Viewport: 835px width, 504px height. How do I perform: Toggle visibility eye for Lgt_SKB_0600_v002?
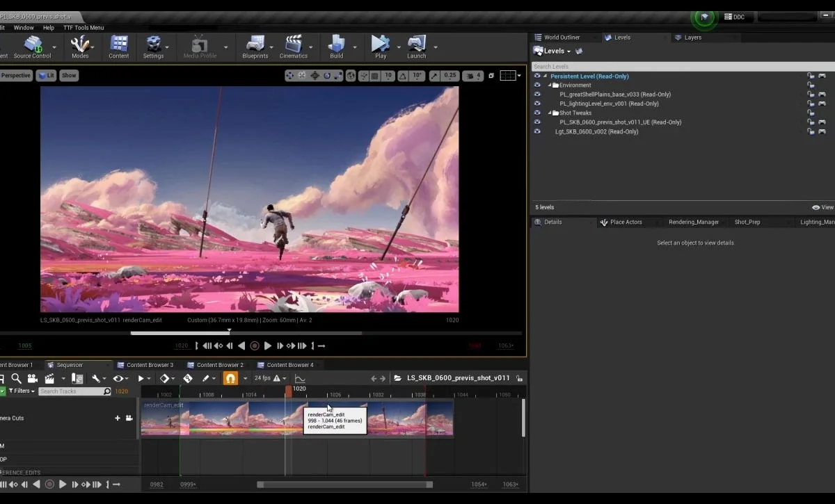coord(537,131)
